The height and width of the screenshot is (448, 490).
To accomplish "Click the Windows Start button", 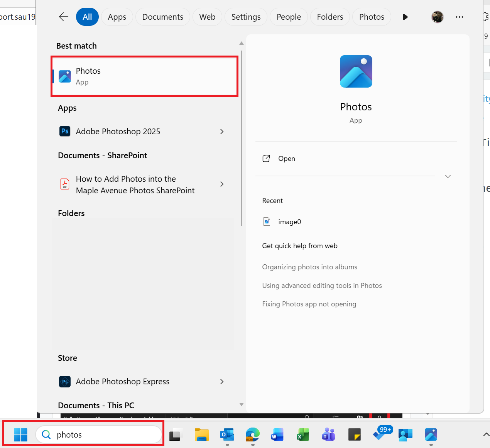I will pos(20,435).
